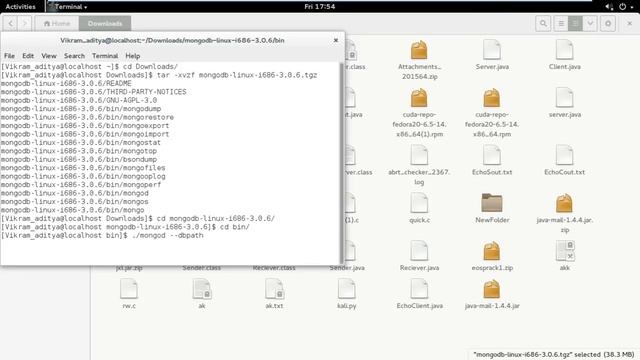Click the mongodb-linux-i686-3.0.6/README output line
Screen dimensions: 640x360
point(66,83)
